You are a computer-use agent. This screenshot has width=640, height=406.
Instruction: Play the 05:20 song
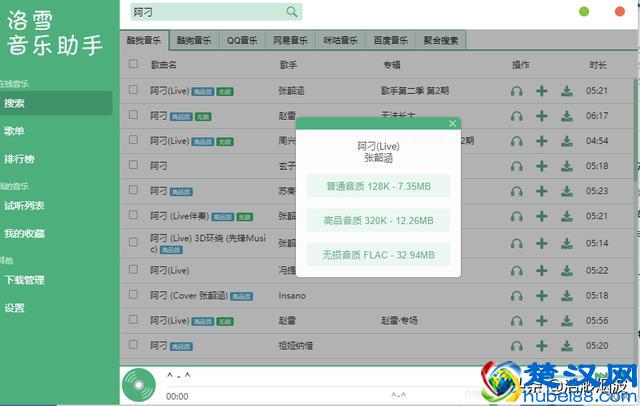517,346
